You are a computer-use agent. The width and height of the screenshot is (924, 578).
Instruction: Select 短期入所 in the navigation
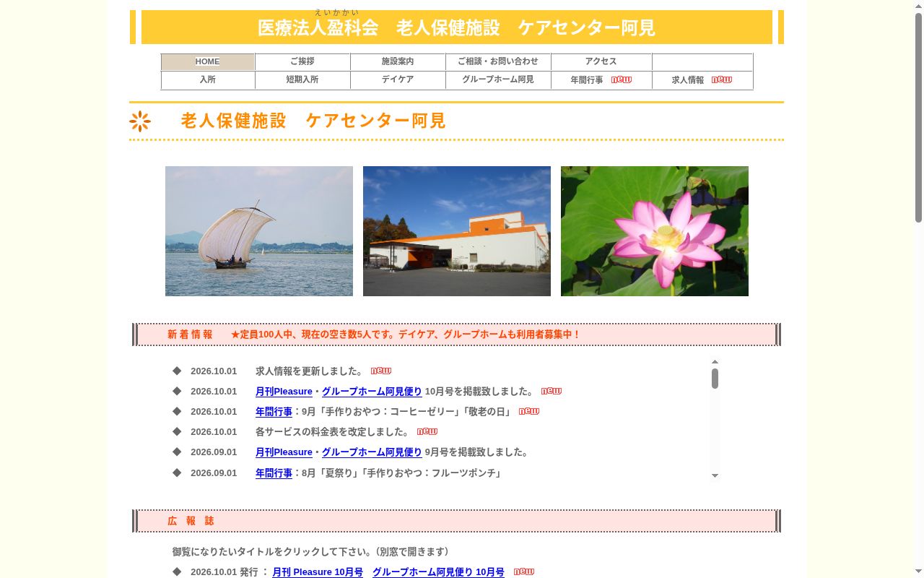(x=302, y=80)
